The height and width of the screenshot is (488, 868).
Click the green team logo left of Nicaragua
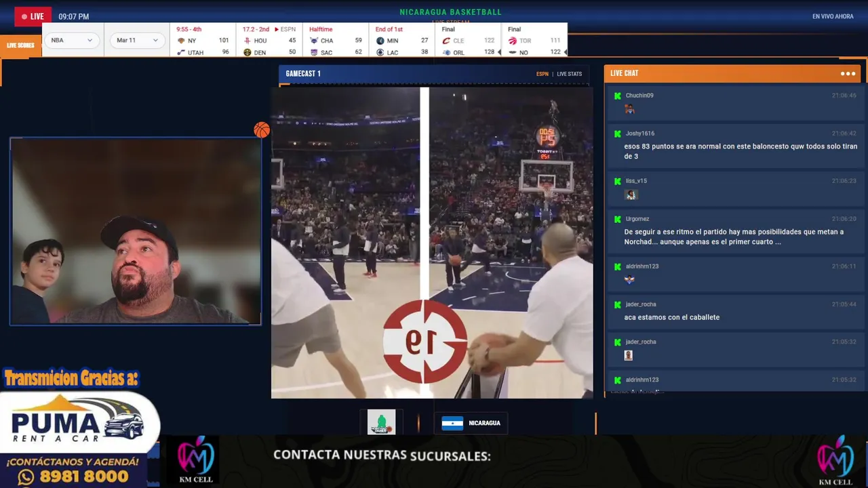(x=381, y=422)
